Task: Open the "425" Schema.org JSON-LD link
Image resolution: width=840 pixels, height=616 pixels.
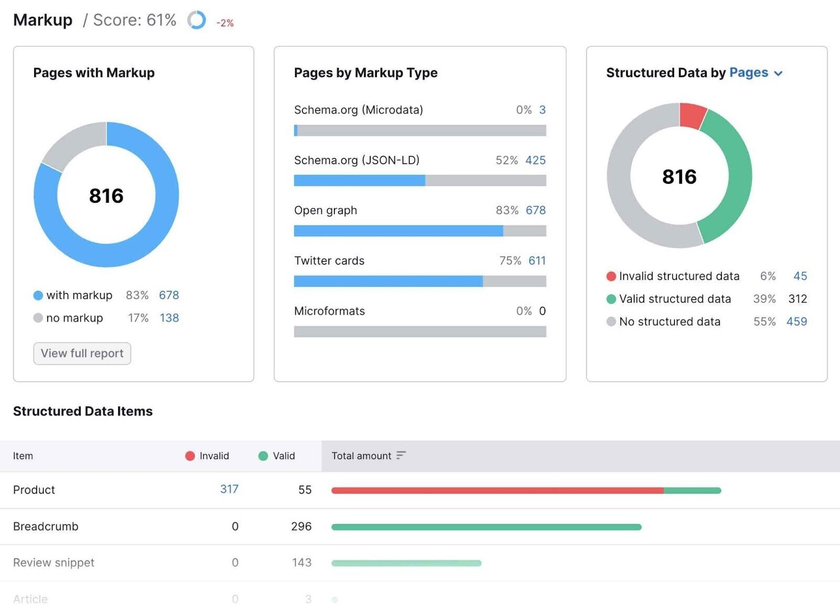Action: tap(535, 160)
